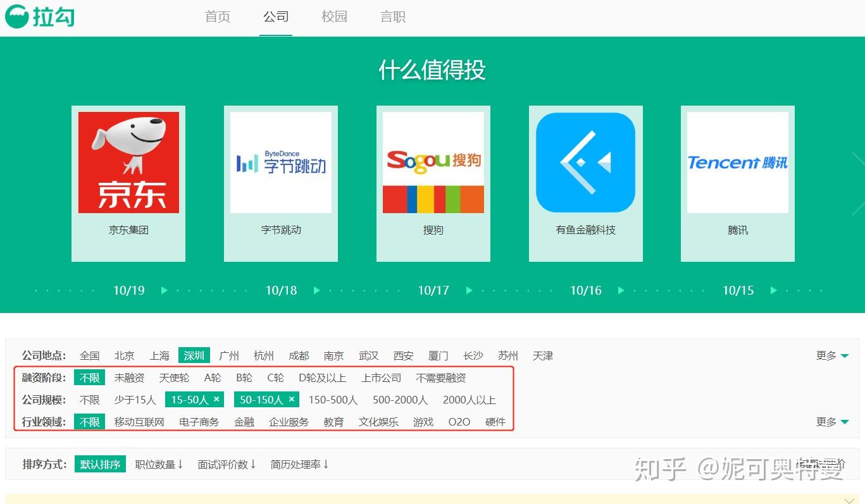
Task: Choose 苏州 as company location
Action: pyautogui.click(x=508, y=355)
